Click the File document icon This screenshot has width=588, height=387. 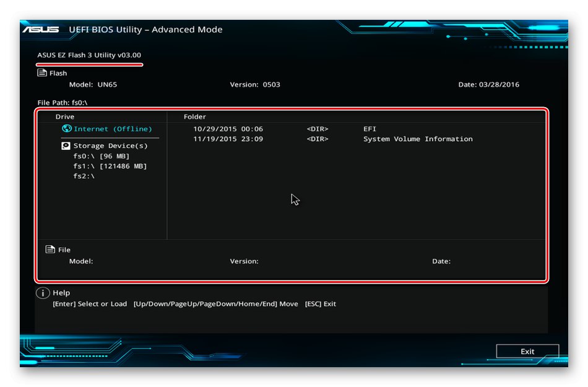pos(50,250)
